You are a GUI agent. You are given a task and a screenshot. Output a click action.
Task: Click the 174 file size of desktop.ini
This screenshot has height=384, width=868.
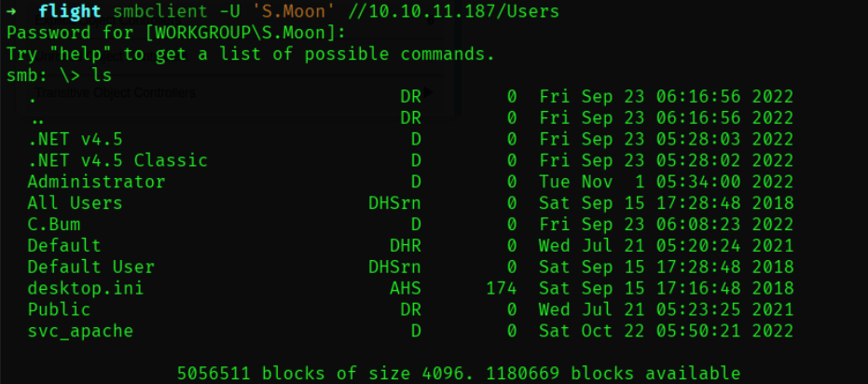click(x=502, y=288)
